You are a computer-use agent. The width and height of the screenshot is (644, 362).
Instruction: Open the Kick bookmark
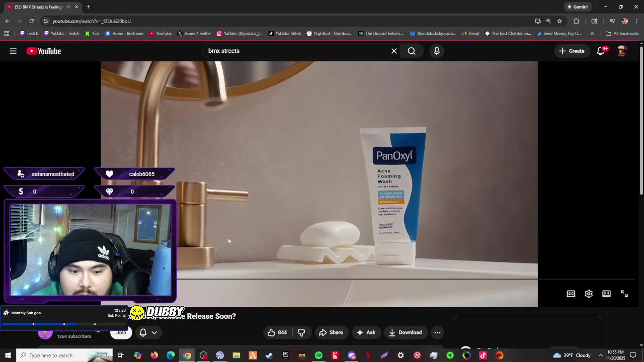click(92, 34)
